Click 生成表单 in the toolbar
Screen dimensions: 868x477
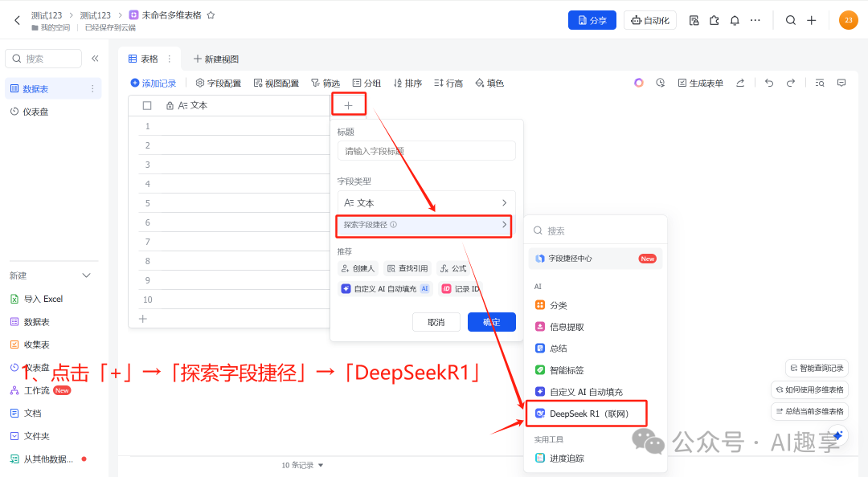(x=701, y=83)
